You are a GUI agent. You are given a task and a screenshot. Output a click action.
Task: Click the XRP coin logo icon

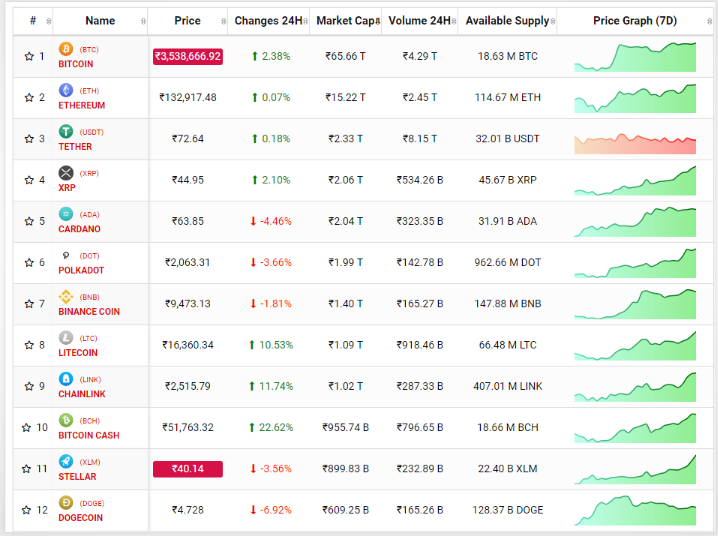pyautogui.click(x=66, y=173)
